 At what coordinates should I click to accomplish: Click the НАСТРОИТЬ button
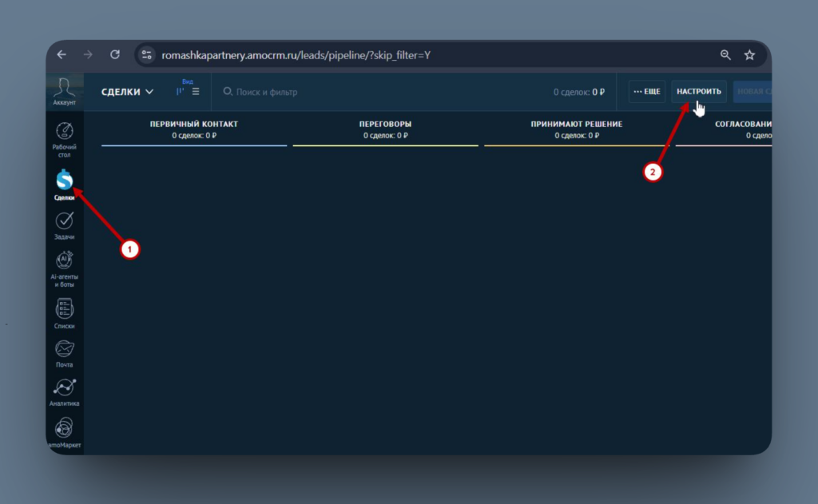pyautogui.click(x=698, y=91)
